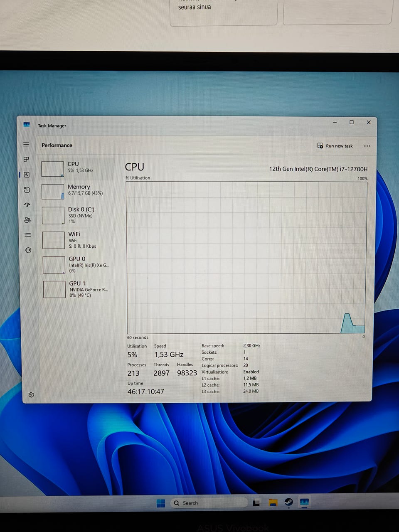Click the Performance page heading
The width and height of the screenshot is (399, 532).
(57, 145)
